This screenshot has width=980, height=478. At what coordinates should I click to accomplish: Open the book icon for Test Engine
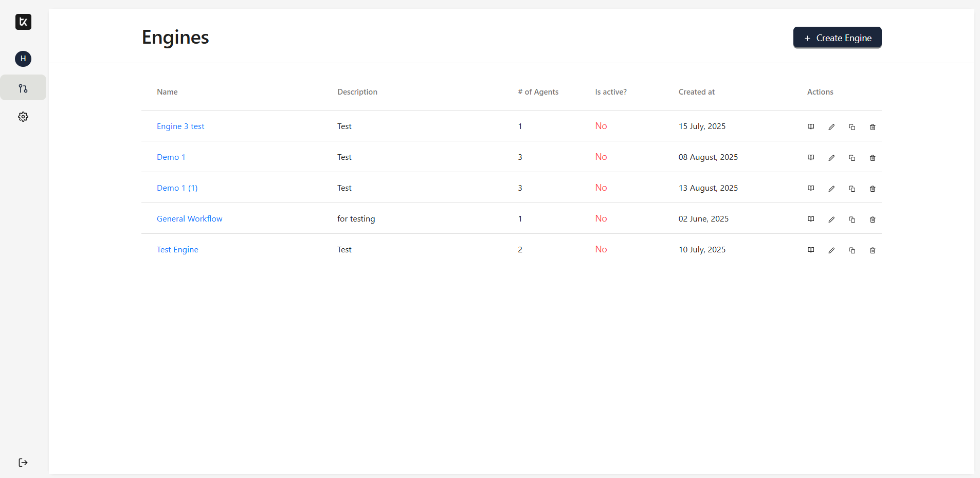point(811,250)
